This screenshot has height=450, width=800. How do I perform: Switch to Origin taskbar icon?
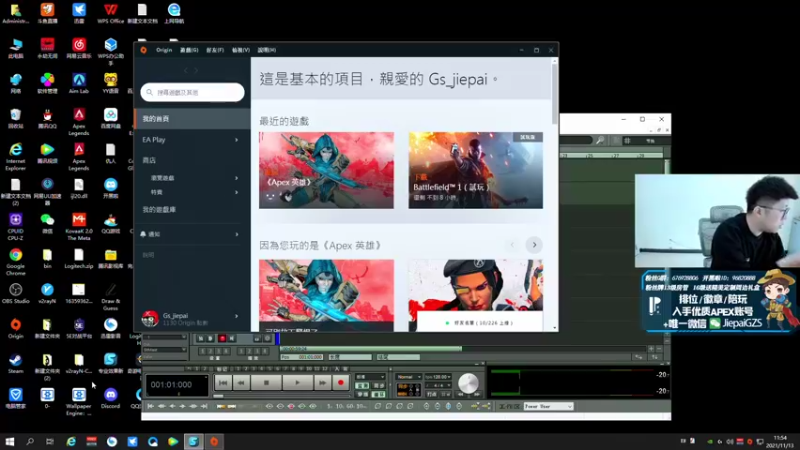coord(214,441)
